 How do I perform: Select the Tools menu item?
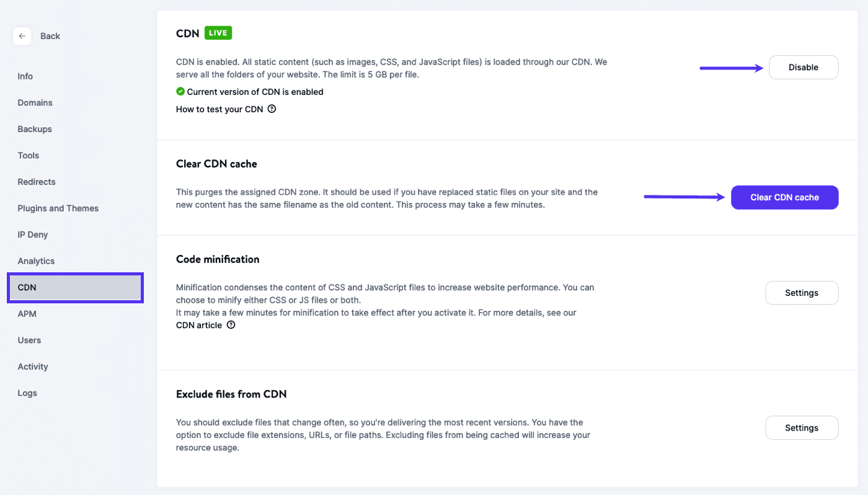(28, 155)
